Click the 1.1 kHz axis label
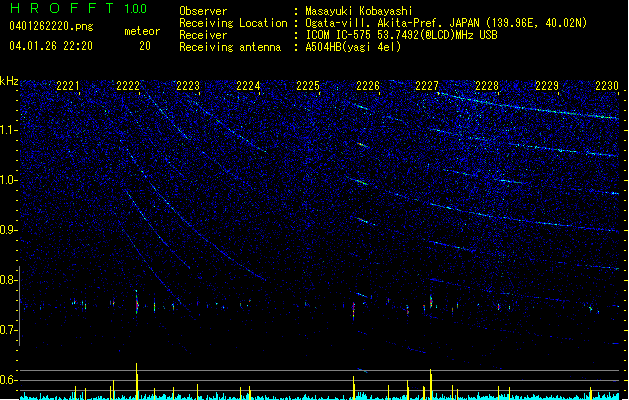The width and height of the screenshot is (629, 400). pos(9,130)
